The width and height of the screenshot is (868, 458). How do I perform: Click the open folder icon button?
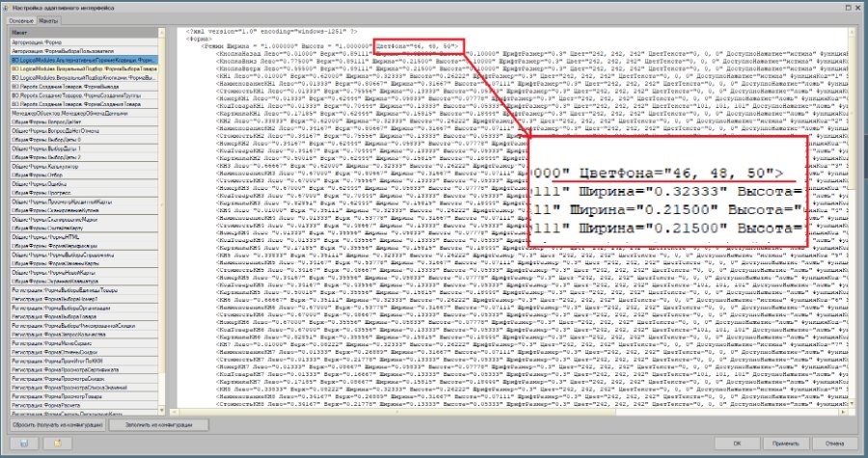(58, 444)
